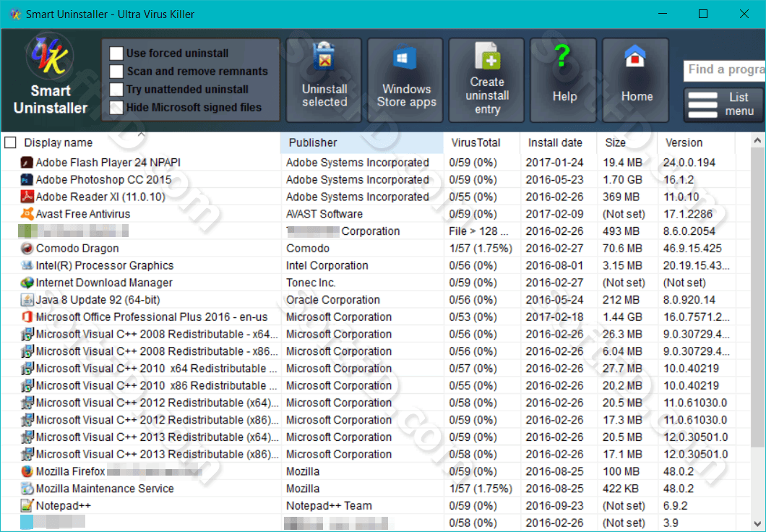
Task: Click the Internet Download Manager icon
Action: coord(27,283)
